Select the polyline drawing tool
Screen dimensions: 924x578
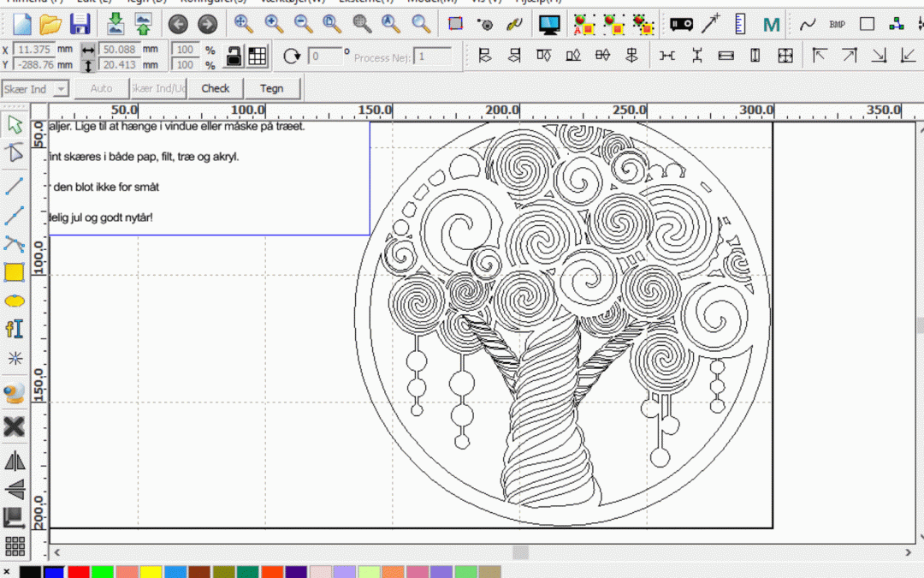point(15,215)
